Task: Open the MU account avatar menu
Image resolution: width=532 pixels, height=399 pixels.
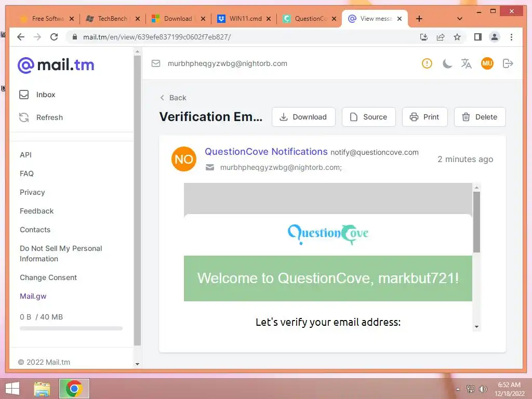Action: [487, 63]
